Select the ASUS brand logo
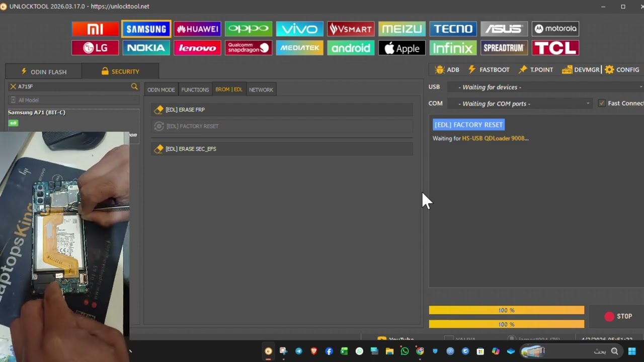Viewport: 644px width, 362px height. click(504, 29)
